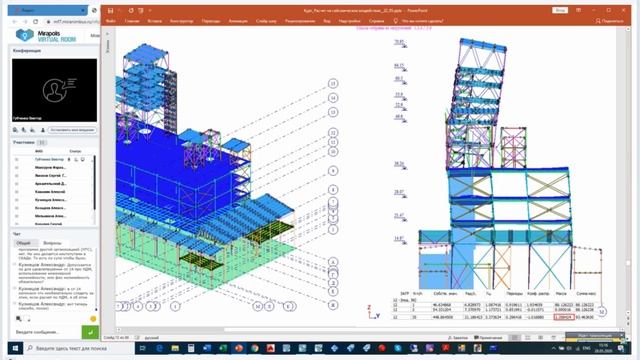Switch to the Вставка ribbon tab
Image resolution: width=640 pixels, height=360 pixels.
pos(154,21)
